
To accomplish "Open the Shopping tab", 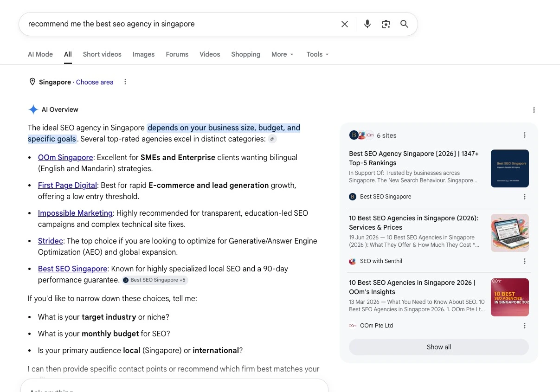I will (246, 54).
